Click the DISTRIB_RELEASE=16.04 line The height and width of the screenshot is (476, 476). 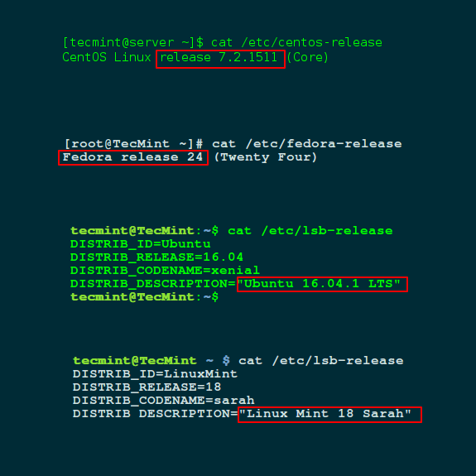pyautogui.click(x=156, y=257)
